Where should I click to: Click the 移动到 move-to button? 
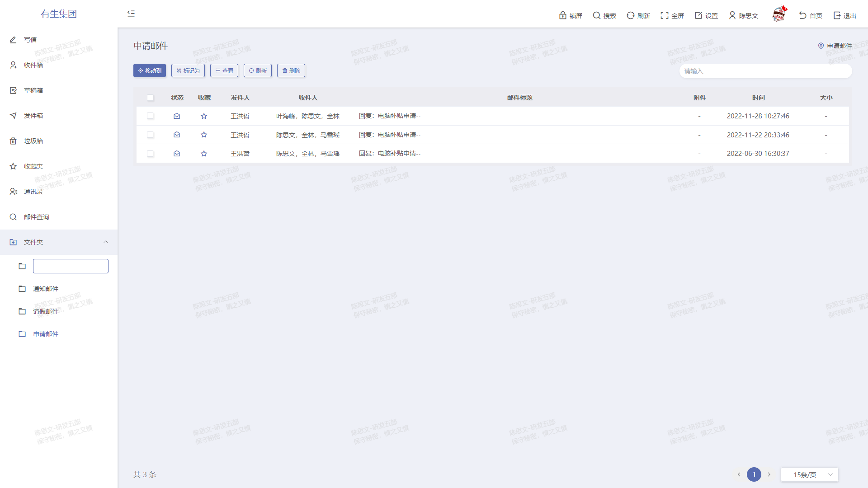[x=150, y=70]
